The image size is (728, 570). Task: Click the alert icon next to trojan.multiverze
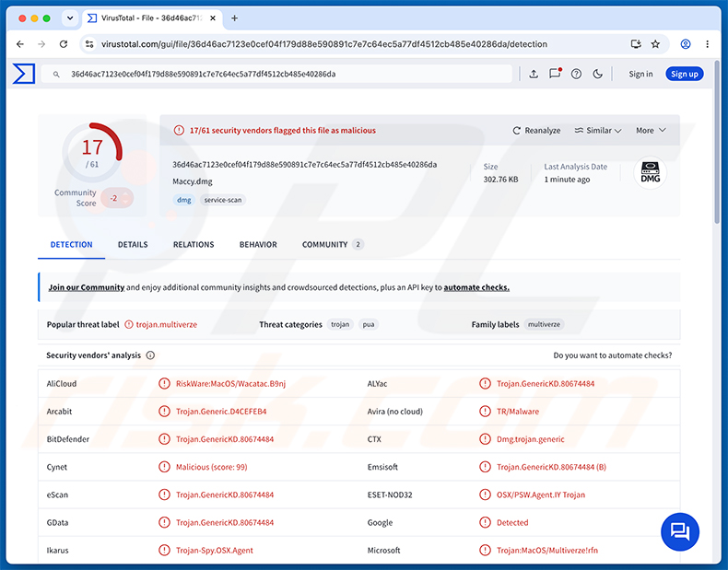click(x=129, y=325)
